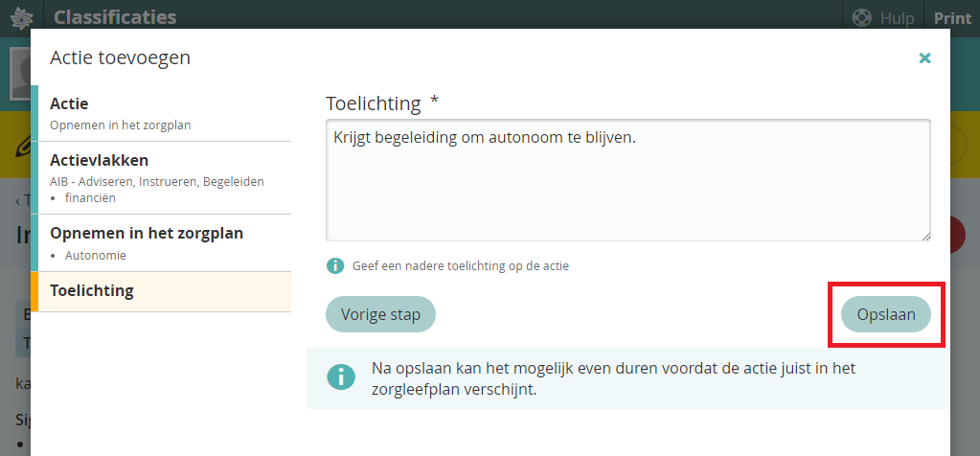This screenshot has height=456, width=980.
Task: Click the large info icon in notice
Action: click(x=340, y=376)
